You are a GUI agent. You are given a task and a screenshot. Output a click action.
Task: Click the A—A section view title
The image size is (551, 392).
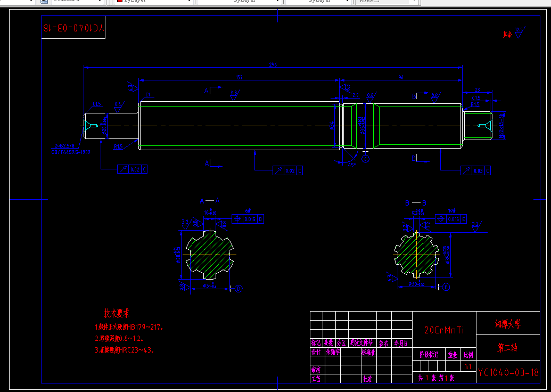coord(210,201)
